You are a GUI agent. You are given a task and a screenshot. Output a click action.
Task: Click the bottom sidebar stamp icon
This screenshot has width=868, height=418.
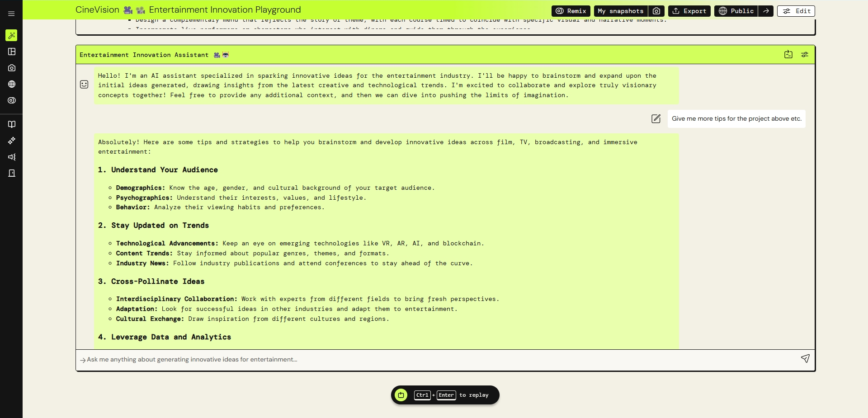[x=12, y=173]
